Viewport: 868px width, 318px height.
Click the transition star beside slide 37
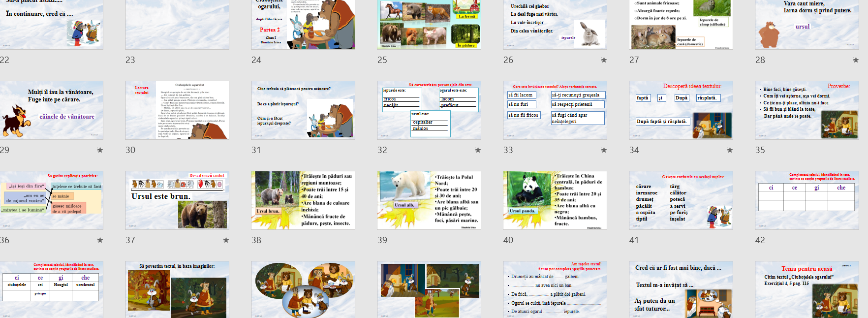[x=225, y=240]
